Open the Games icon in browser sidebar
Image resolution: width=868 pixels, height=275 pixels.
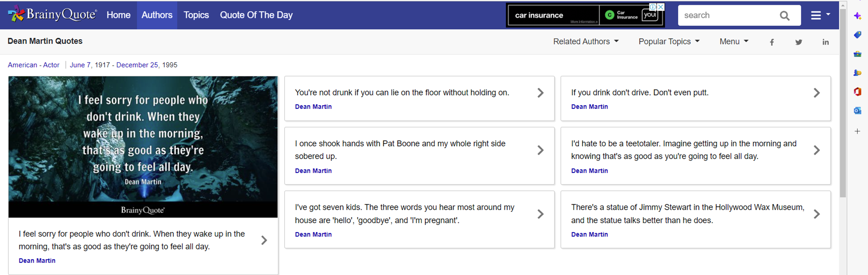(857, 73)
